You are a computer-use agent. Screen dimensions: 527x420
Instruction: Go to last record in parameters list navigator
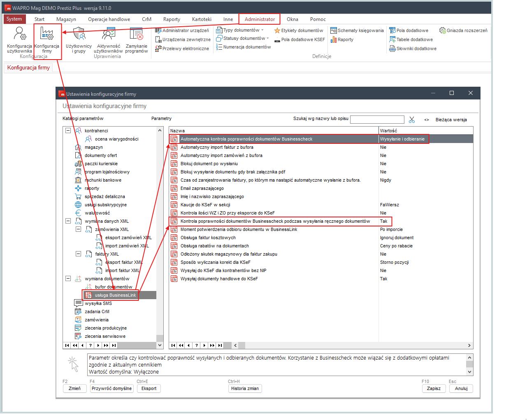click(x=220, y=345)
